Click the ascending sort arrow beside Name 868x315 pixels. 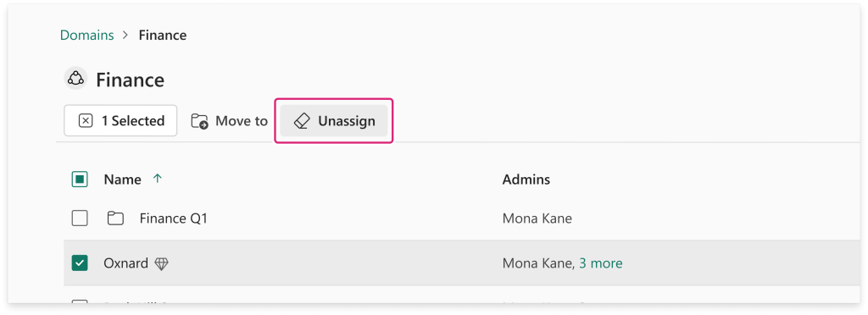click(157, 179)
